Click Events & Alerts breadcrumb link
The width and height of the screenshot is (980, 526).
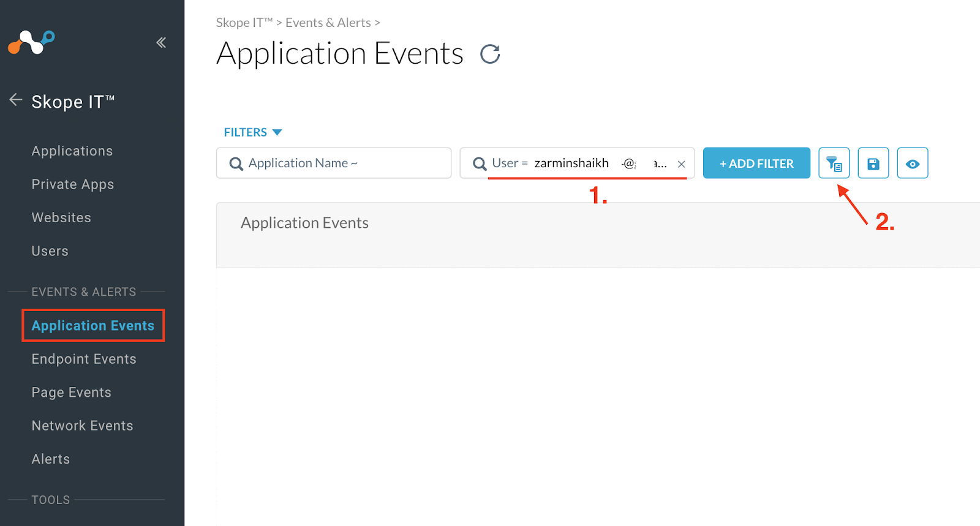point(328,23)
